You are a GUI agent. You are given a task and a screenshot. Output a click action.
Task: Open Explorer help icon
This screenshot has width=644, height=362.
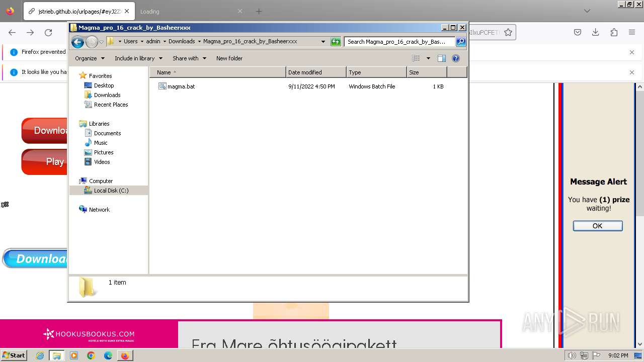tap(456, 58)
